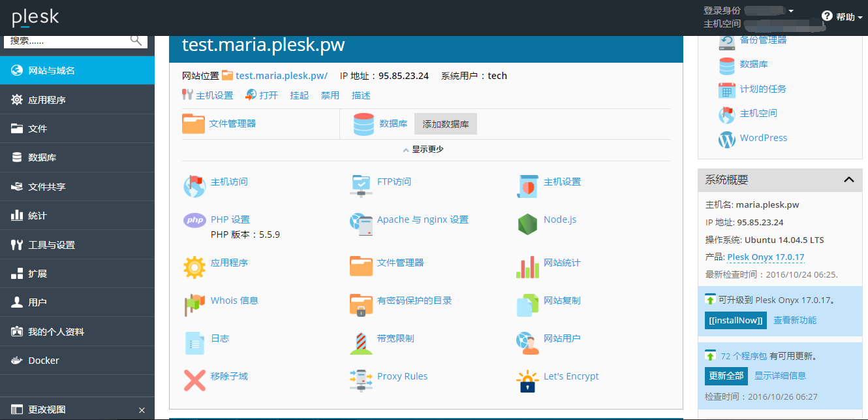
Task: Collapse the 系统概要 panel chevron
Action: 849,180
